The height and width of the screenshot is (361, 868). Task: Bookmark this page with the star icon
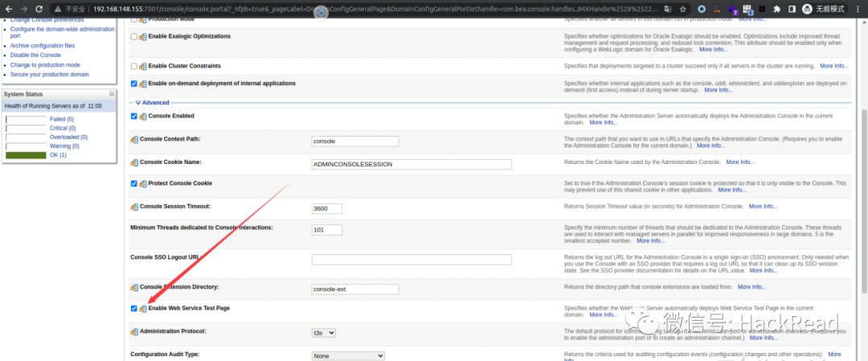684,9
